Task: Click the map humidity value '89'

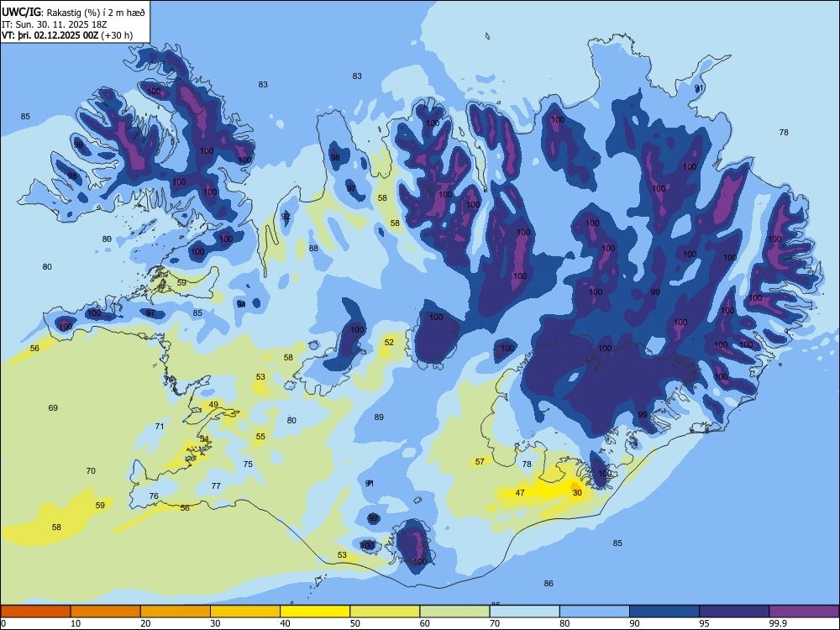Action: (380, 417)
